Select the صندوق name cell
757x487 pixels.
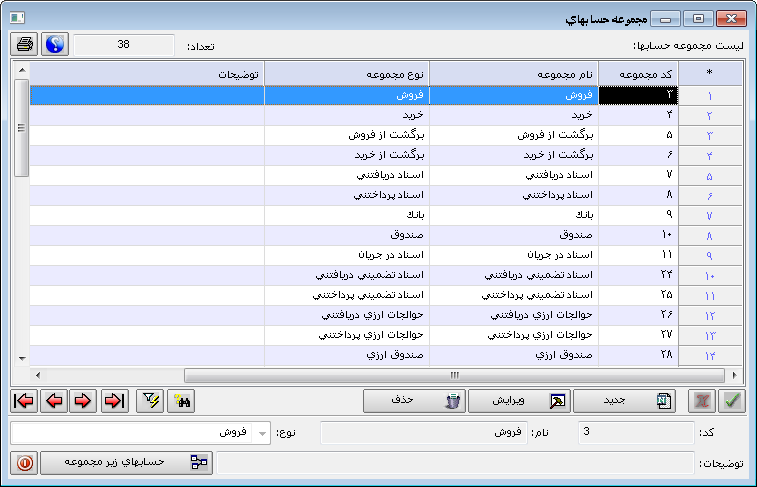(514, 236)
